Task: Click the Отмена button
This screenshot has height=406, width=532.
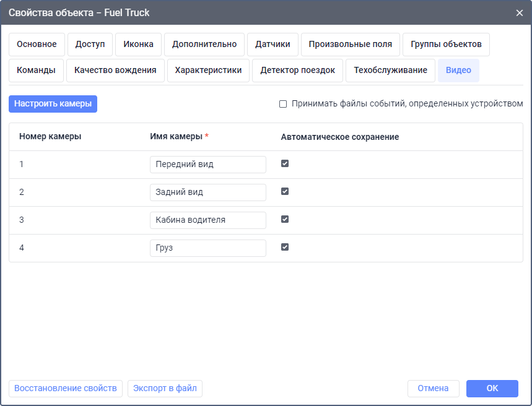Action: (x=433, y=389)
